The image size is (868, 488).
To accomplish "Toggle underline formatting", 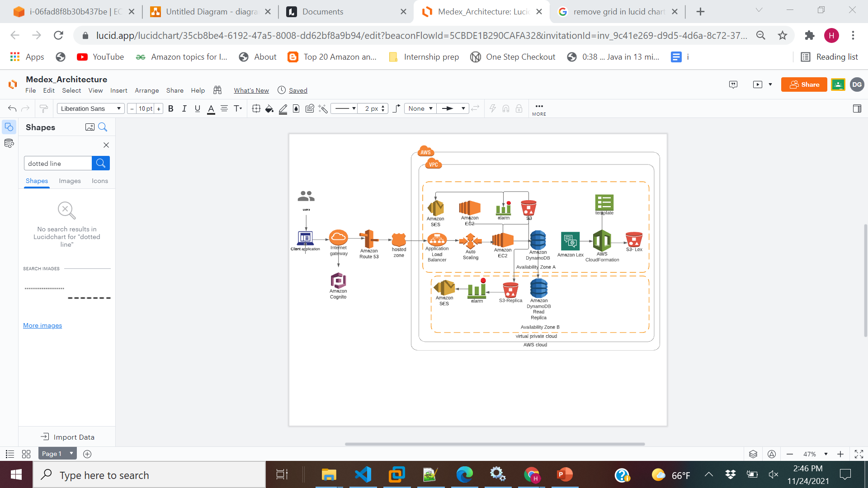I will [197, 108].
